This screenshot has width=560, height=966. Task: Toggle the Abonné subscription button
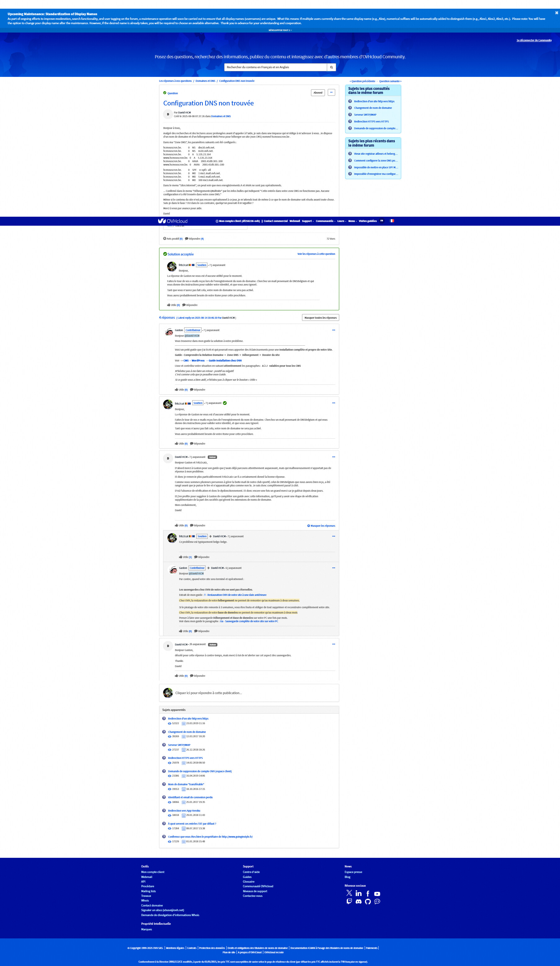tap(318, 93)
